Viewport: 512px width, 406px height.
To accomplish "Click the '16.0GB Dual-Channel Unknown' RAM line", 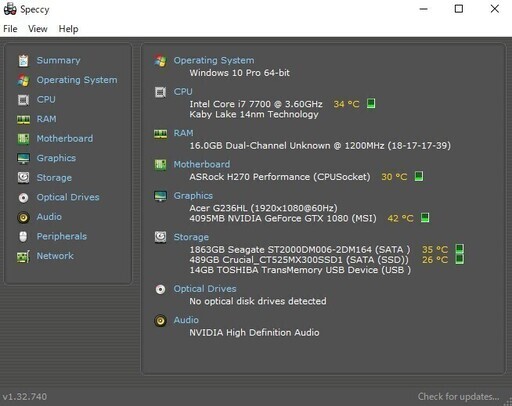I will [320, 145].
